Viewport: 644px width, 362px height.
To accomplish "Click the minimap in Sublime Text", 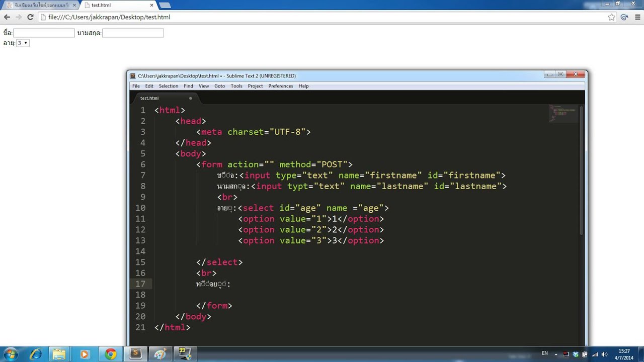I will coord(562,114).
